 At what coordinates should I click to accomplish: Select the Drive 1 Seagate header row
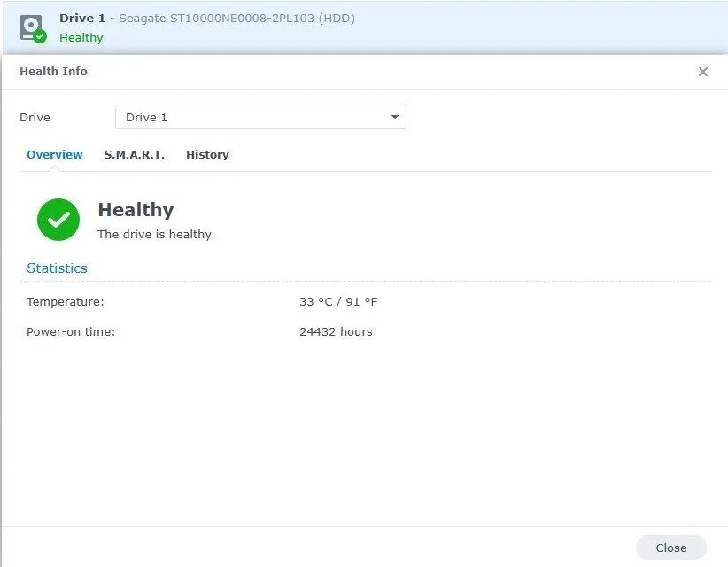coord(365,27)
